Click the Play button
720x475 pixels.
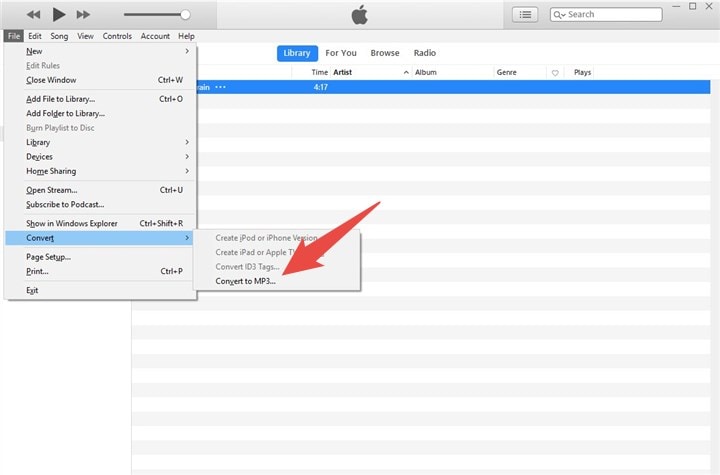coord(58,15)
